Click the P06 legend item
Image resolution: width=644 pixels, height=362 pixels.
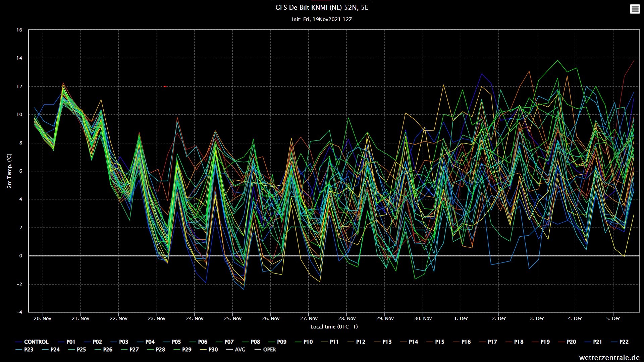(198, 342)
